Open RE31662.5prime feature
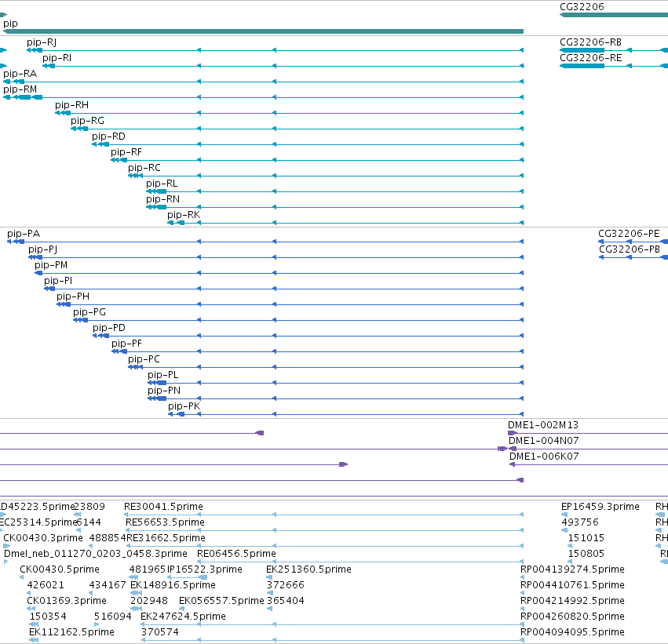668x644 pixels. coord(166,538)
